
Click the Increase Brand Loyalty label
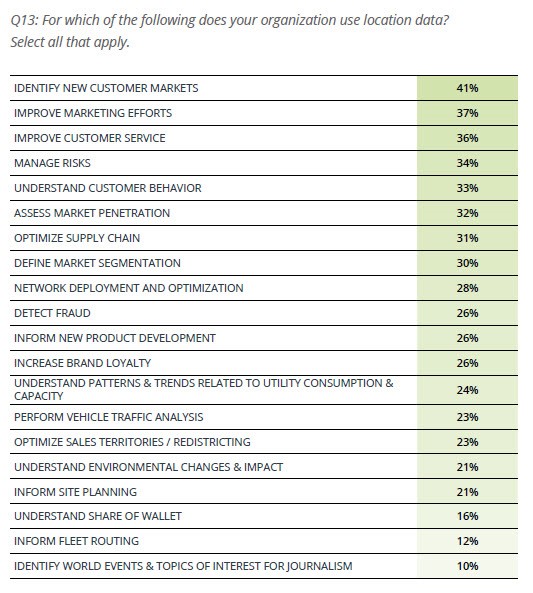coord(82,363)
